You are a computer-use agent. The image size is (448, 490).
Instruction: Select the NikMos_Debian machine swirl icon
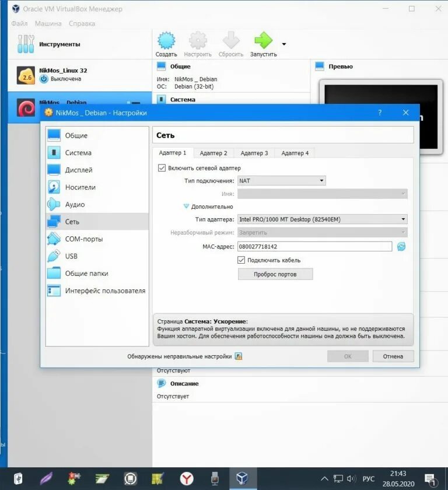tap(26, 107)
